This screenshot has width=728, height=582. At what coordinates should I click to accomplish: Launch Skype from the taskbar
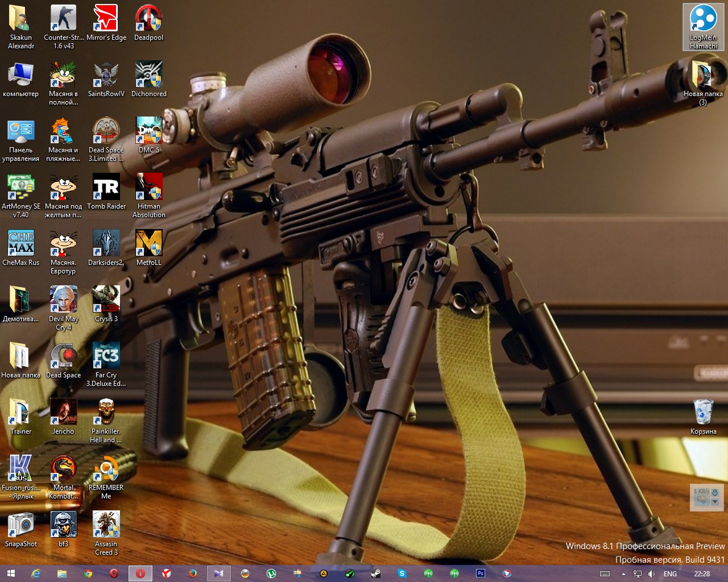402,573
